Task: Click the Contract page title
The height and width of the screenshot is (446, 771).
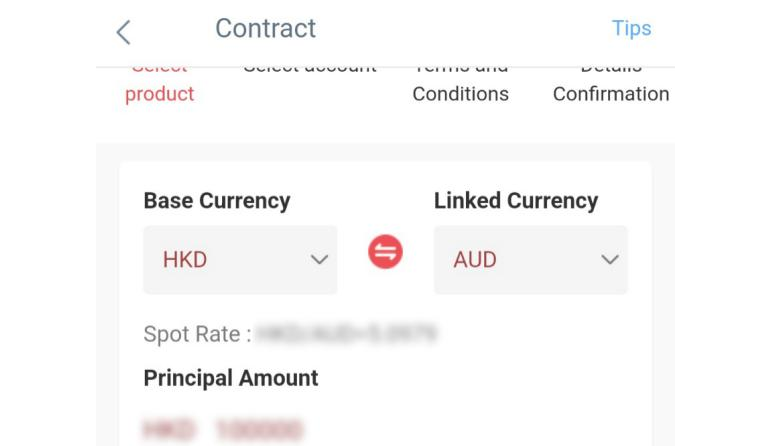Action: pos(266,29)
